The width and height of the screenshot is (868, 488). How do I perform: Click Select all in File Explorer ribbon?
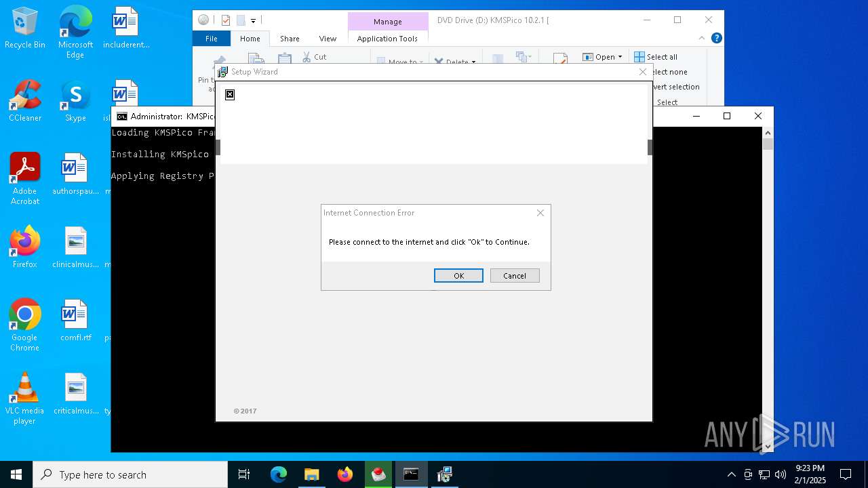[x=655, y=57]
